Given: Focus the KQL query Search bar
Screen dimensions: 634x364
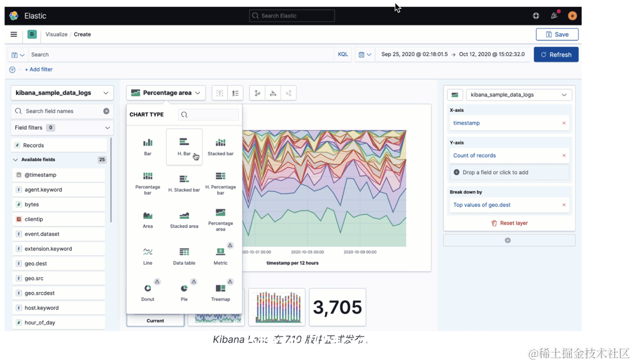Looking at the screenshot, I should tap(180, 55).
